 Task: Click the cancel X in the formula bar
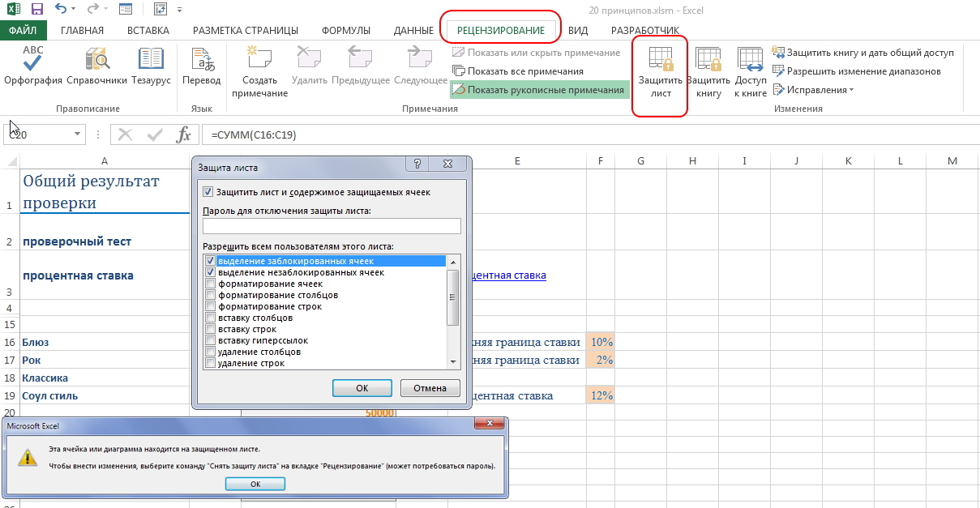coord(126,134)
